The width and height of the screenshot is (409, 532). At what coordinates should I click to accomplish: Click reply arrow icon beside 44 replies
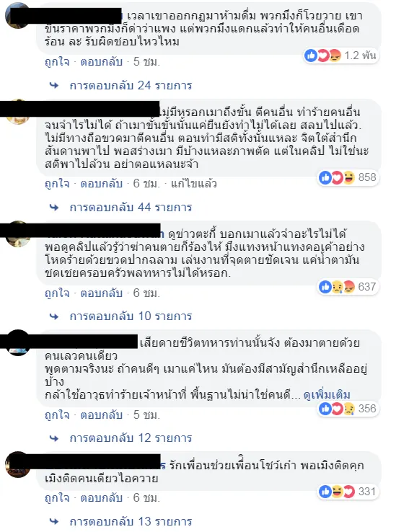tap(54, 208)
